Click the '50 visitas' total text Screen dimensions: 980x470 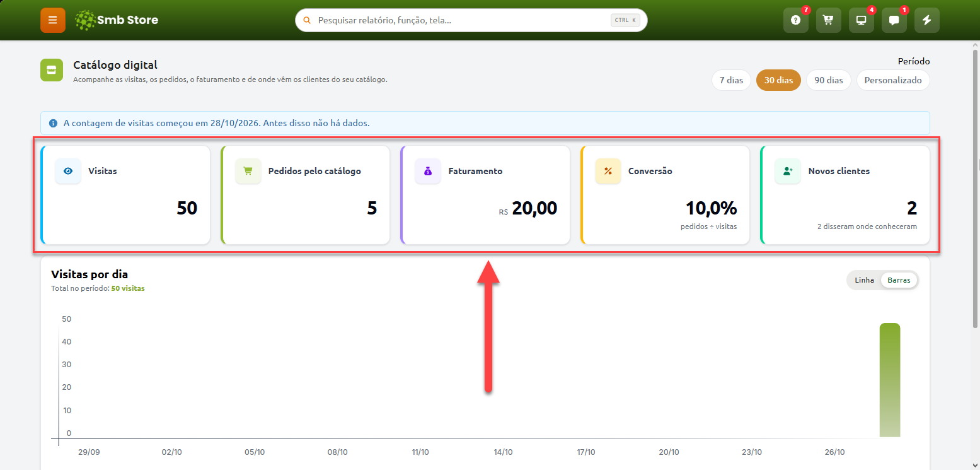[128, 288]
